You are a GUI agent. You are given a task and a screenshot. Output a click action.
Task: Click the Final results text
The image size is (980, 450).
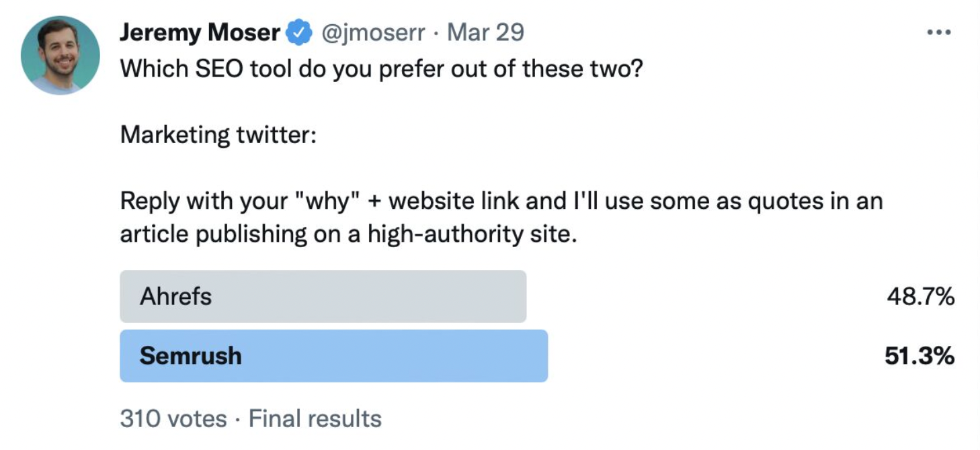pyautogui.click(x=315, y=419)
